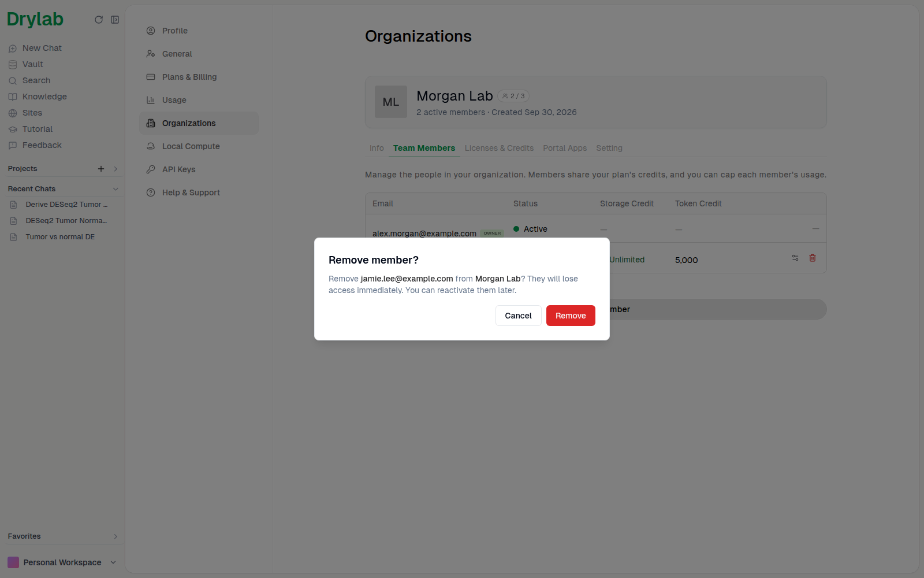Click the 2 / 3 member count badge

[x=513, y=96]
